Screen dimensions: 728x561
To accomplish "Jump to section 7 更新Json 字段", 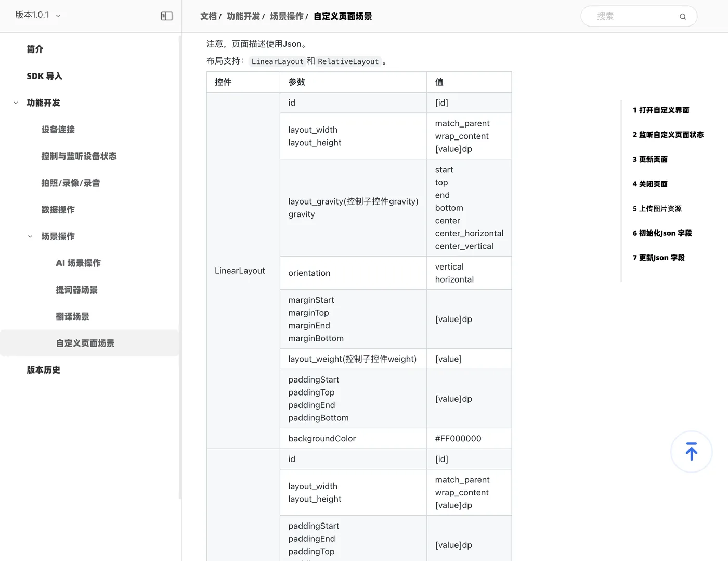I will 659,258.
